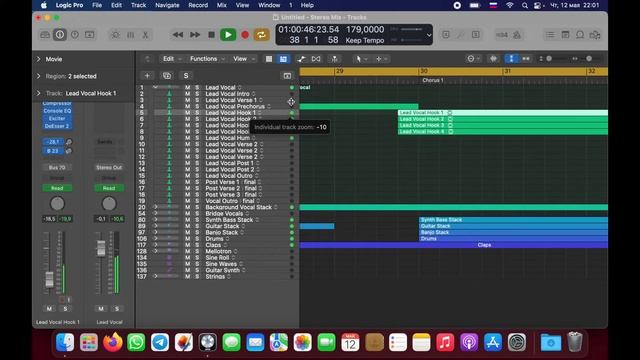The width and height of the screenshot is (640, 360).
Task: Open the Mix menu
Action: 222,5
